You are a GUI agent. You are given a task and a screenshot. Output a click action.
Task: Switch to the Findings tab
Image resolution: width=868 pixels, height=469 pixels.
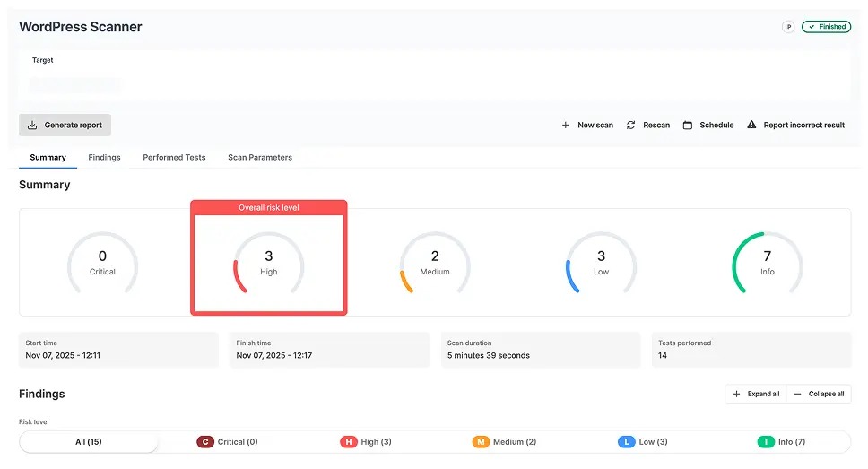(x=104, y=157)
